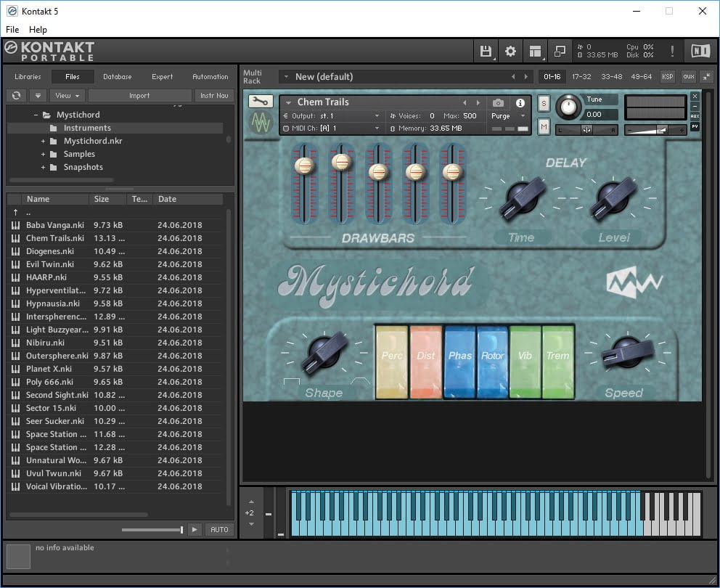Click the Instr Nav button

[214, 96]
